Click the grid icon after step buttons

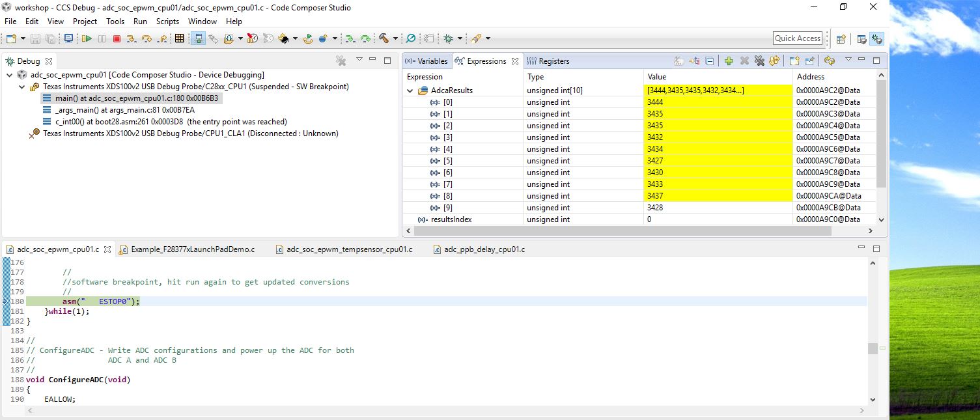point(180,39)
